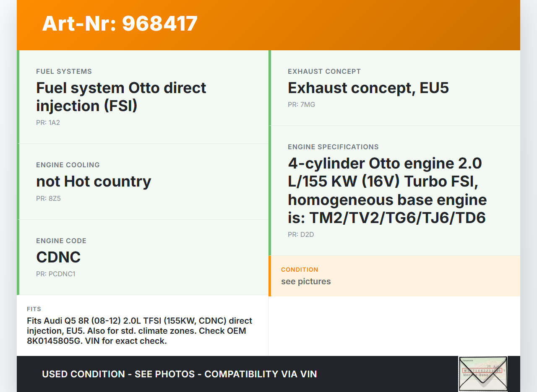The width and height of the screenshot is (537, 392).
Task: Click the PR: D2D code
Action: tap(300, 235)
